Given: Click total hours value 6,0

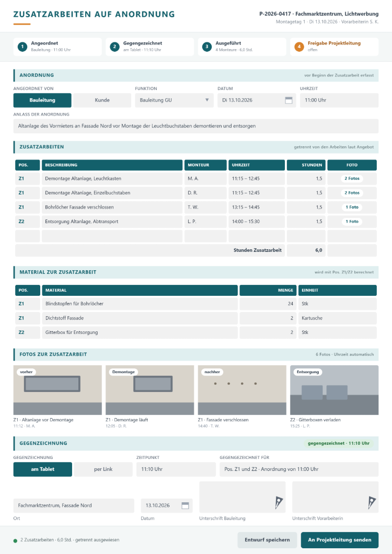Looking at the screenshot, I should click(x=306, y=250).
